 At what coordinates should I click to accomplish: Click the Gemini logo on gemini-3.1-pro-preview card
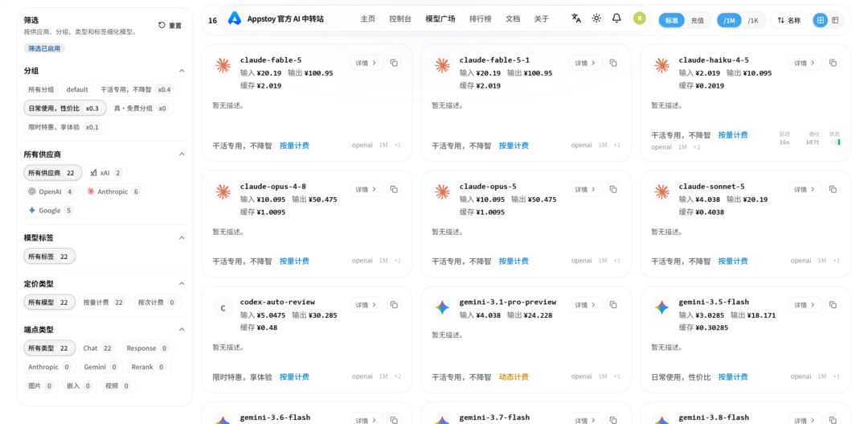pos(442,307)
